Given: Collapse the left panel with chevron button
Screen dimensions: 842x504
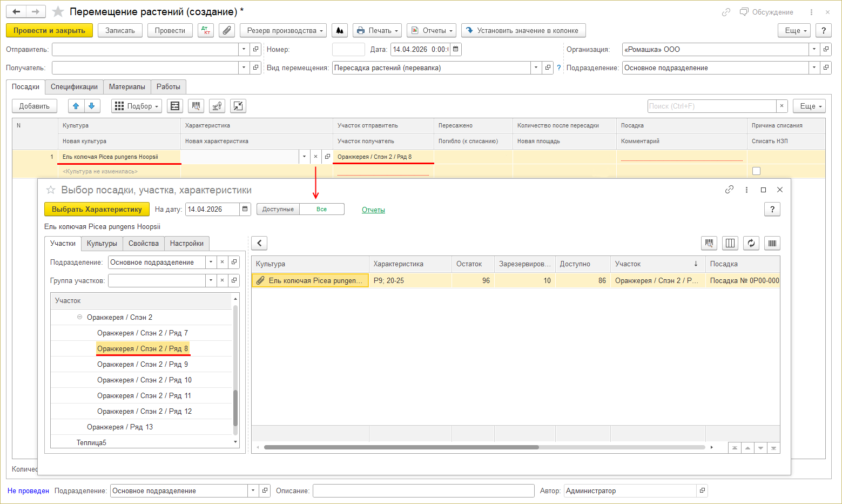Looking at the screenshot, I should [259, 244].
